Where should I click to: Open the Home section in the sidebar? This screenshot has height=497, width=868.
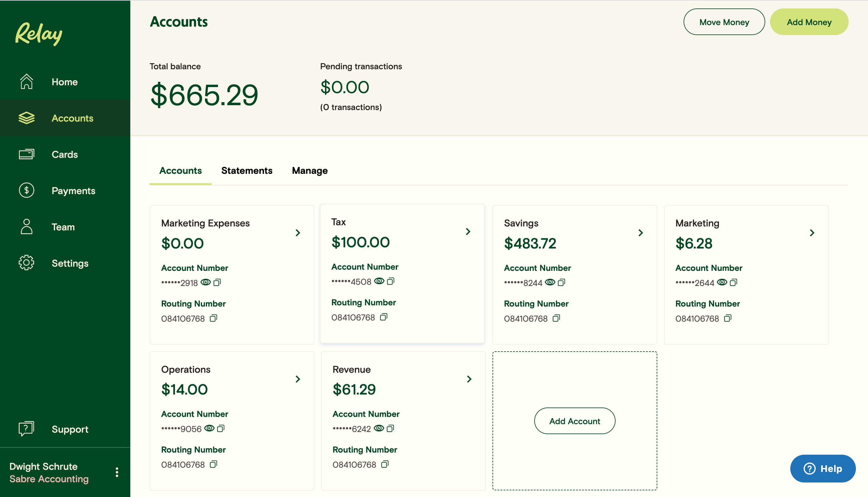[64, 82]
